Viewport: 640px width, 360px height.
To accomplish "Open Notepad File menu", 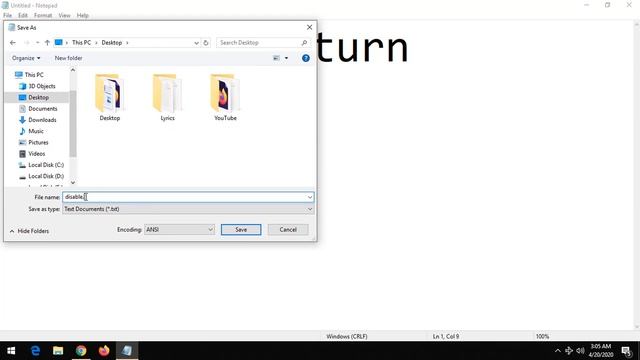I will (x=7, y=15).
